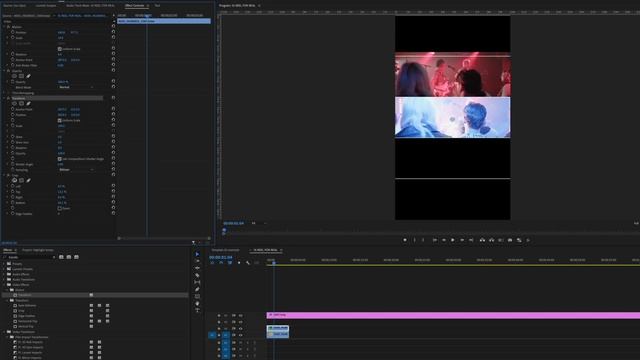
Task: Enable the Crop Zoom checkbox
Action: (x=60, y=208)
